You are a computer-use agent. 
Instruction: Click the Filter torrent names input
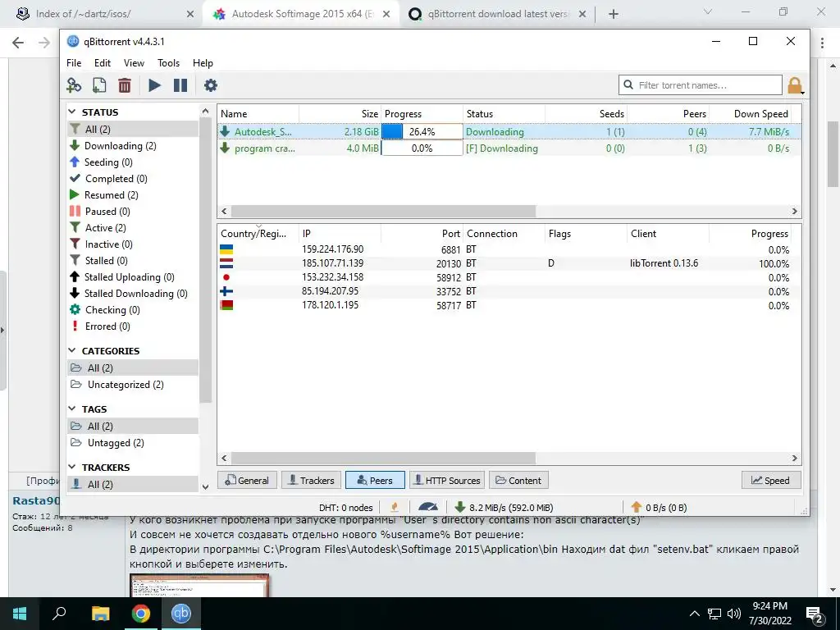[x=701, y=85]
